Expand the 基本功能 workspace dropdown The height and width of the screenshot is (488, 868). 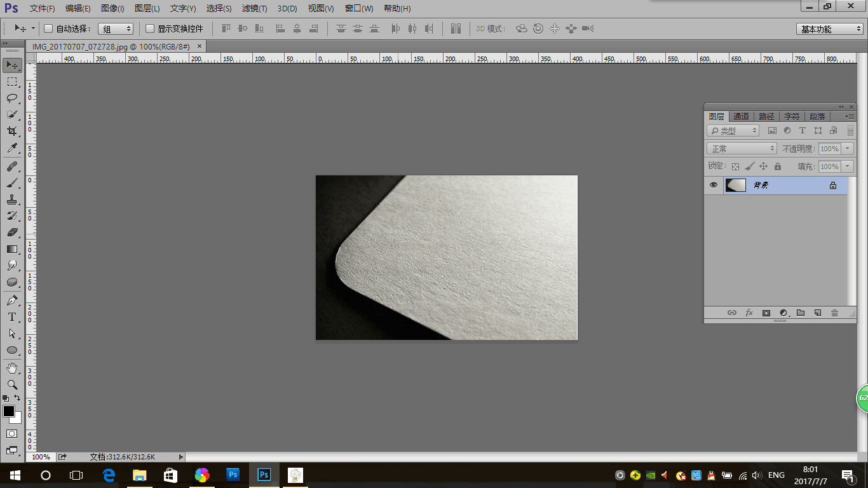pyautogui.click(x=830, y=29)
